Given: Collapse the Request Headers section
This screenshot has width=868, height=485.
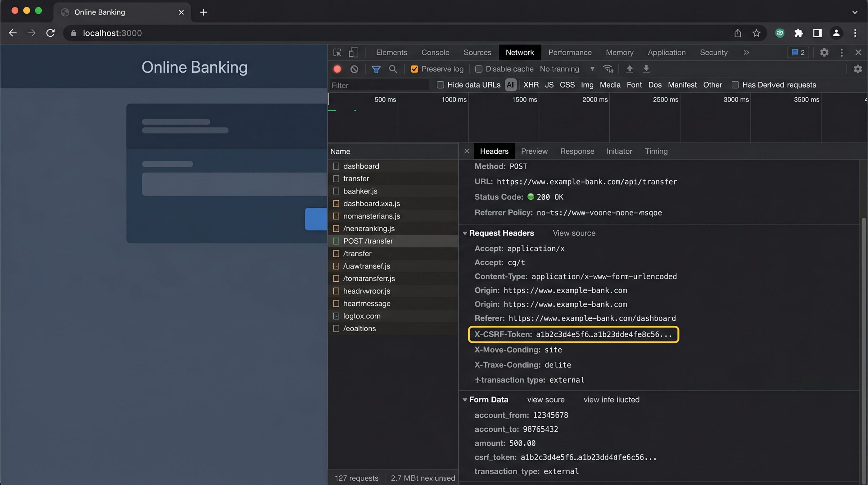Looking at the screenshot, I should click(465, 233).
